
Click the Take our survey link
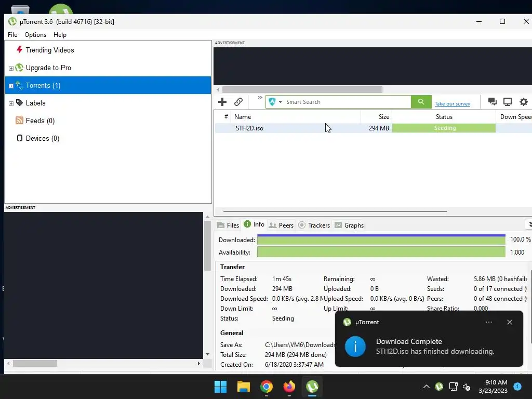click(x=453, y=103)
